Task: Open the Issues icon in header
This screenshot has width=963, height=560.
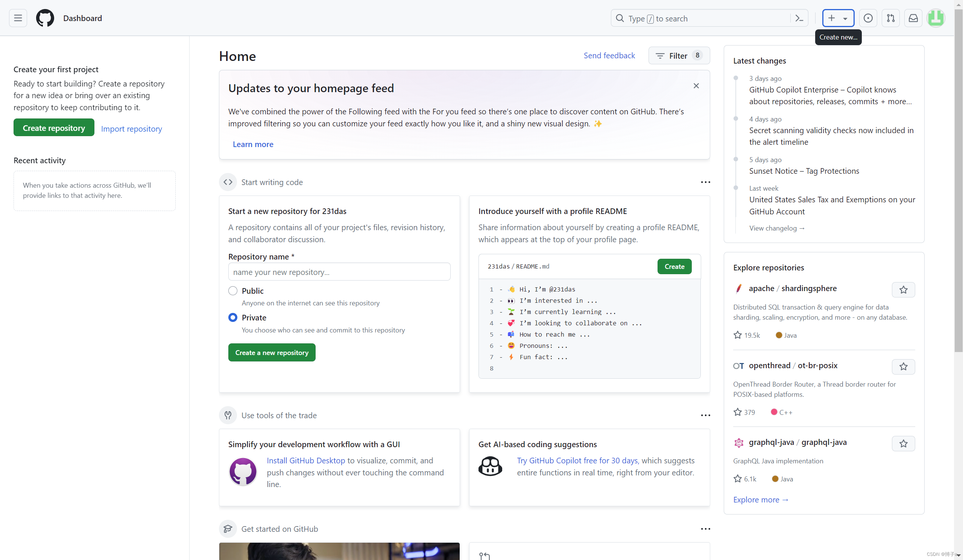Action: [868, 18]
